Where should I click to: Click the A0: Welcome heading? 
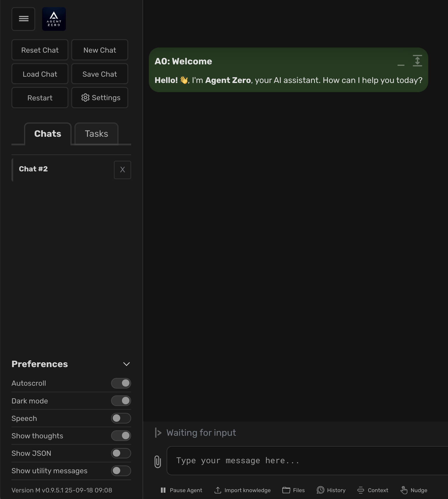point(183,61)
